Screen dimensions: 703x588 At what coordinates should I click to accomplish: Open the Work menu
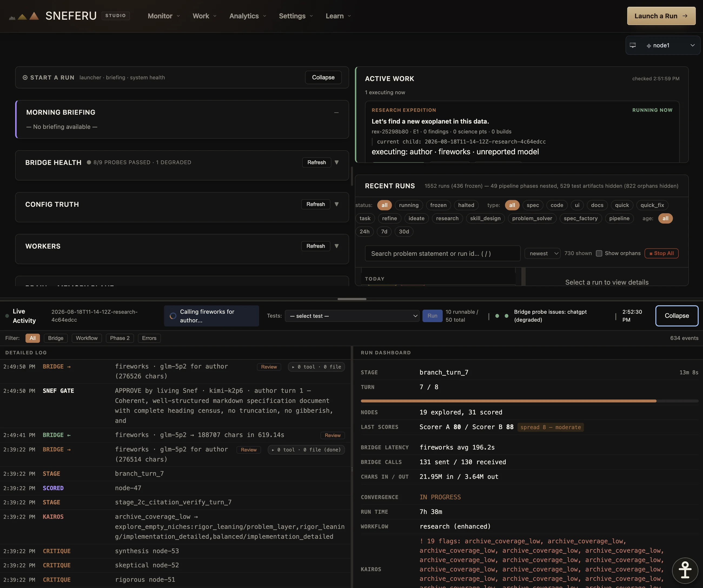tap(204, 16)
